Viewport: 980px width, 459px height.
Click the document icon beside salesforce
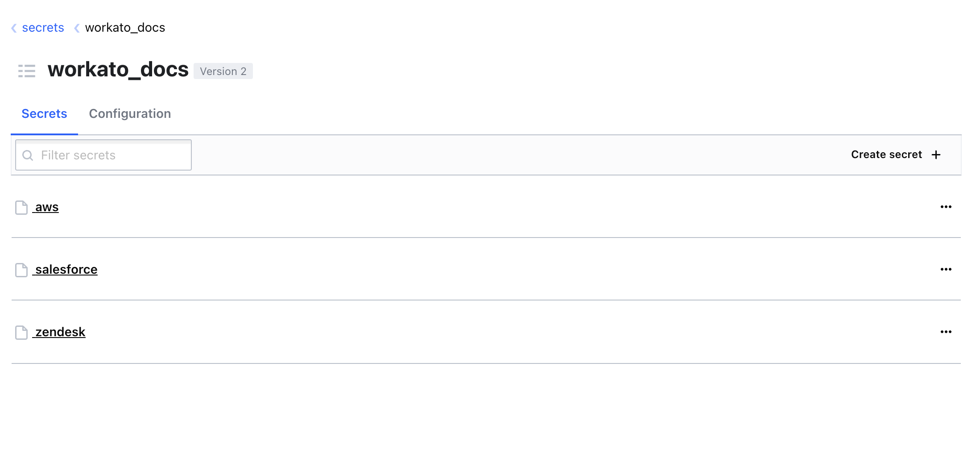coord(21,270)
